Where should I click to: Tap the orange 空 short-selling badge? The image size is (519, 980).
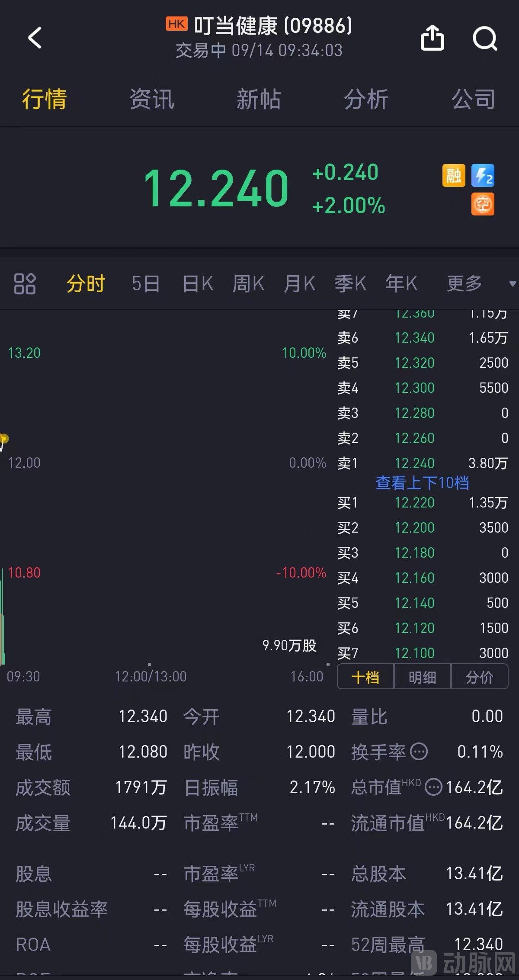[x=483, y=204]
